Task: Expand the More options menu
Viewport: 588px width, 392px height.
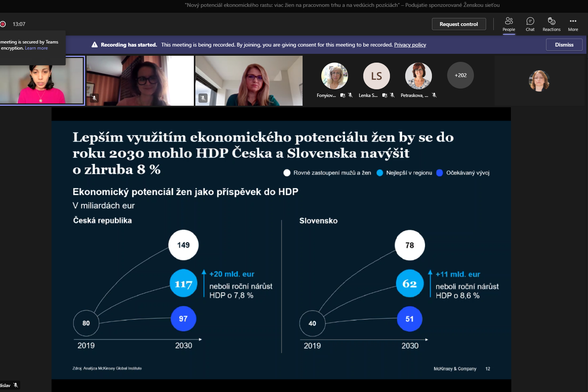Action: point(573,24)
